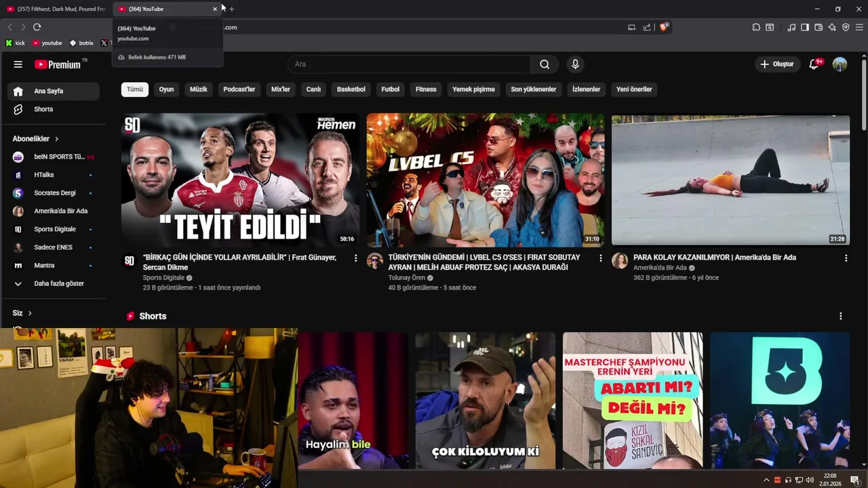Click the Sports Digitale channel avatar under video

click(x=130, y=261)
